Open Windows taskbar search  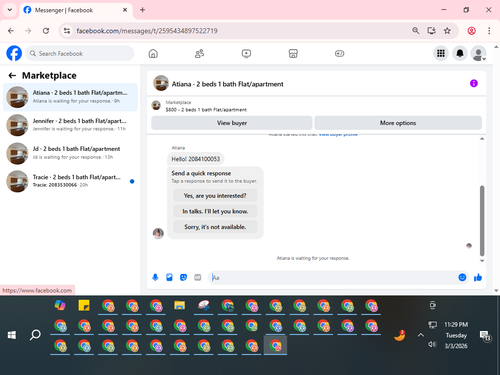pos(35,335)
